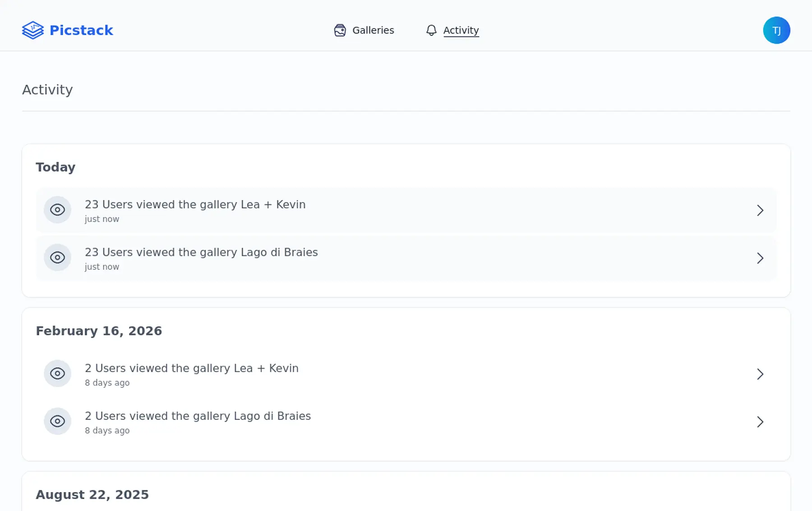Select the August 22, 2025 section header

click(x=92, y=494)
